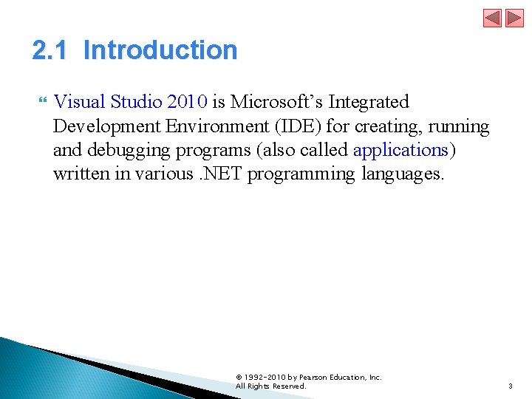This screenshot has height=399, width=532.
Task: Click slide number 3 in the corner
Action: [511, 386]
